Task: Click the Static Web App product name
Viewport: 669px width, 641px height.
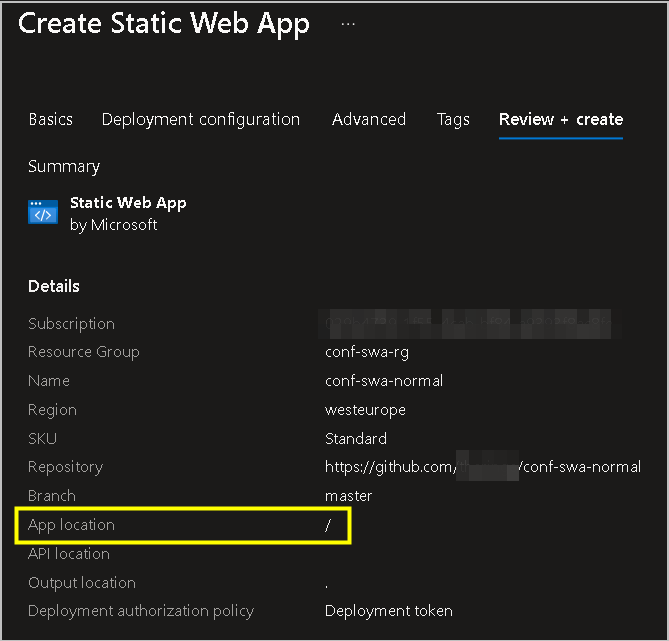Action: [128, 203]
